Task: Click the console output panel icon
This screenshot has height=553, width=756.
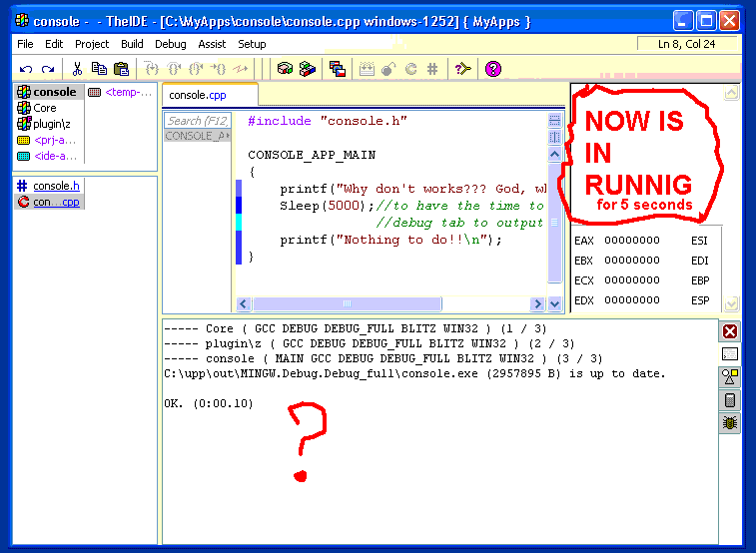Action: coord(730,354)
